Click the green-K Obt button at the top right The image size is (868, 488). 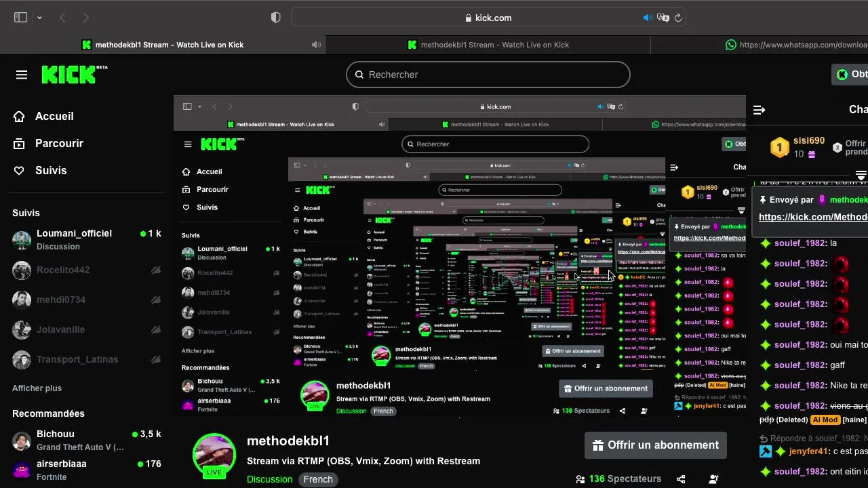(850, 75)
